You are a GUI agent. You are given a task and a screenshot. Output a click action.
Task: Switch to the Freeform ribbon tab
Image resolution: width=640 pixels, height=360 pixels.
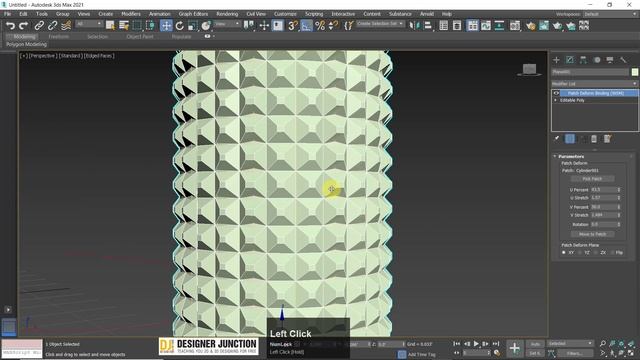point(58,36)
